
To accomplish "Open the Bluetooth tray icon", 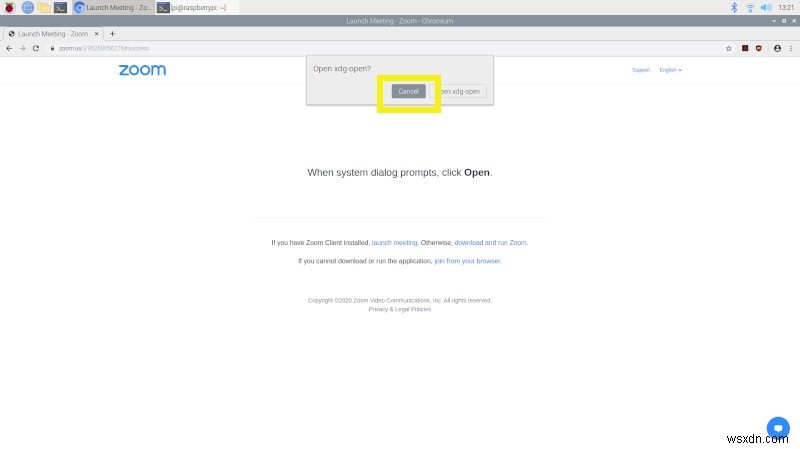I will [x=733, y=7].
